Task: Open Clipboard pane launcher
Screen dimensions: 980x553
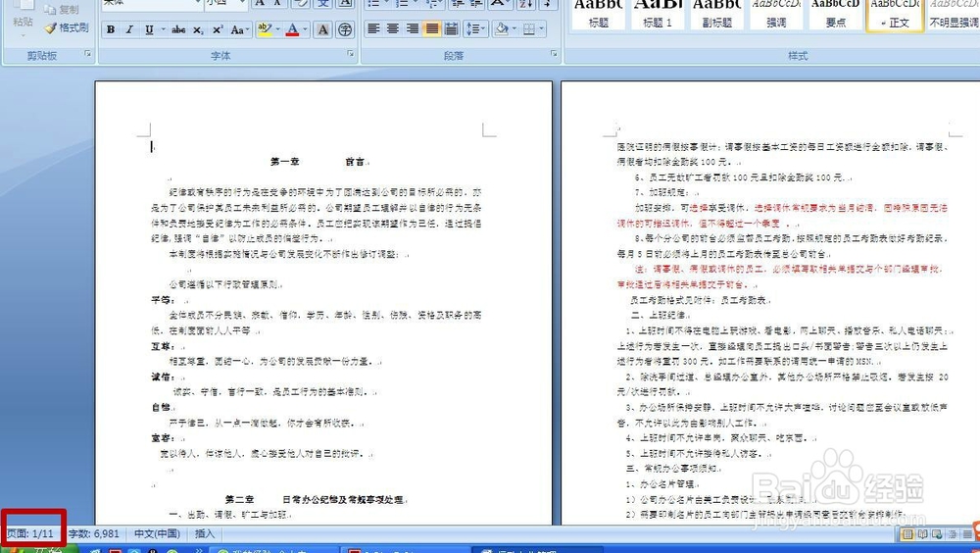Action: [87, 55]
